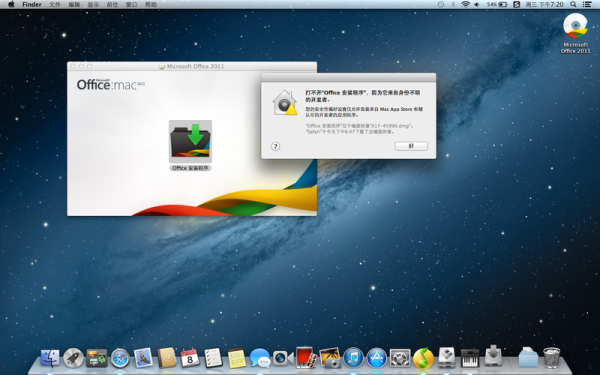Open the Finder menu in the menu bar
This screenshot has width=600, height=375.
32,5
